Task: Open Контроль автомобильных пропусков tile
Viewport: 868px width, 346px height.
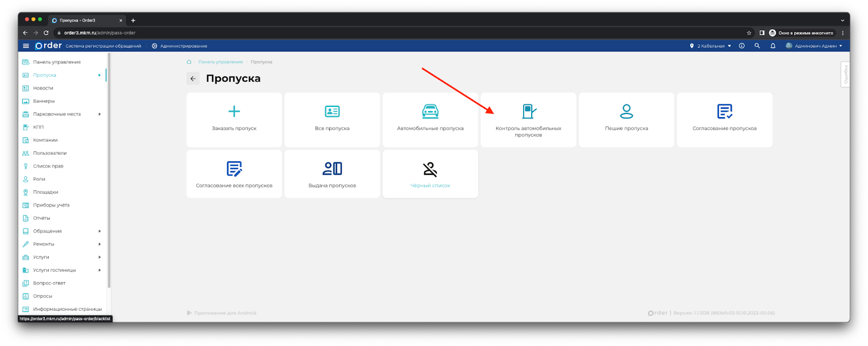Action: pyautogui.click(x=528, y=120)
